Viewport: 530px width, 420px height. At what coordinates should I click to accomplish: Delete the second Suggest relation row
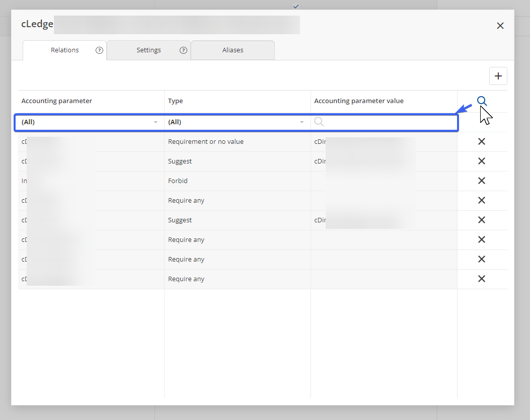pyautogui.click(x=481, y=220)
